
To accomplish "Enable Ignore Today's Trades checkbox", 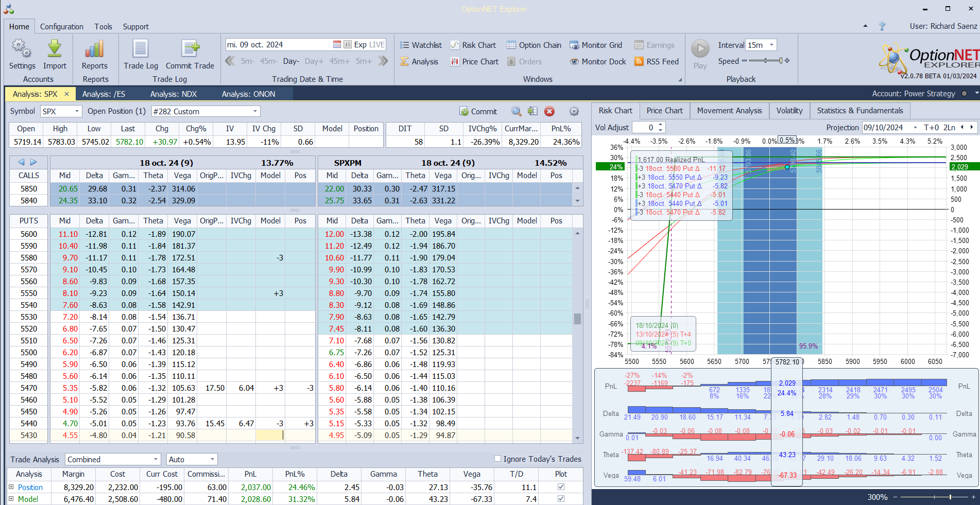I will click(497, 459).
